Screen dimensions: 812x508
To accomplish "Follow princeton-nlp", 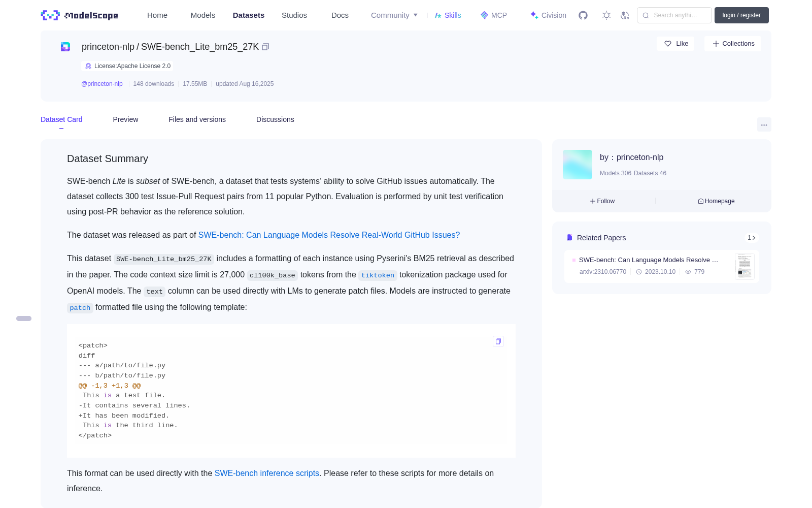I will click(602, 201).
